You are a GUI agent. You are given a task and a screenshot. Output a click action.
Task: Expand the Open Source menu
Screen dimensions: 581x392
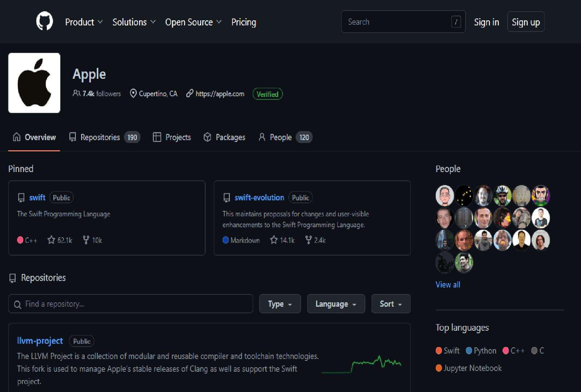coord(193,22)
